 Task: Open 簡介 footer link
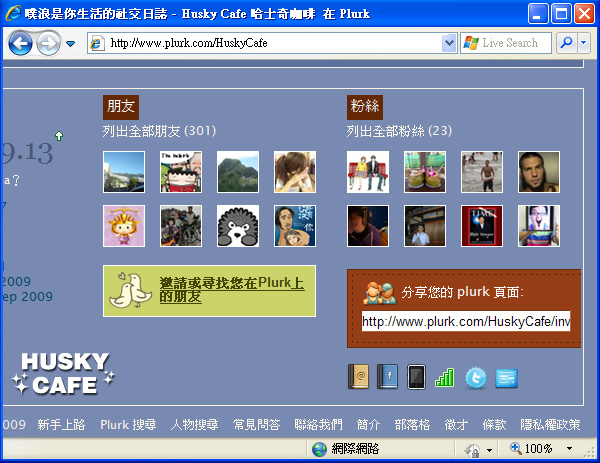coord(368,425)
